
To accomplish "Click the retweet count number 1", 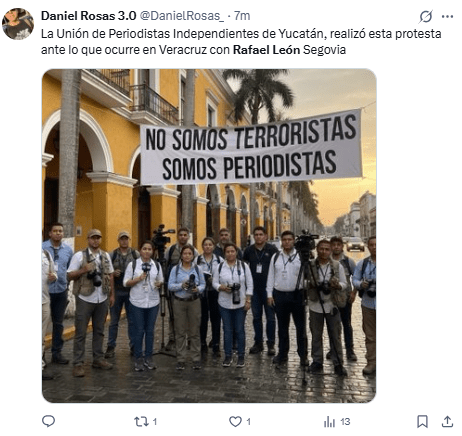I will click(155, 422).
